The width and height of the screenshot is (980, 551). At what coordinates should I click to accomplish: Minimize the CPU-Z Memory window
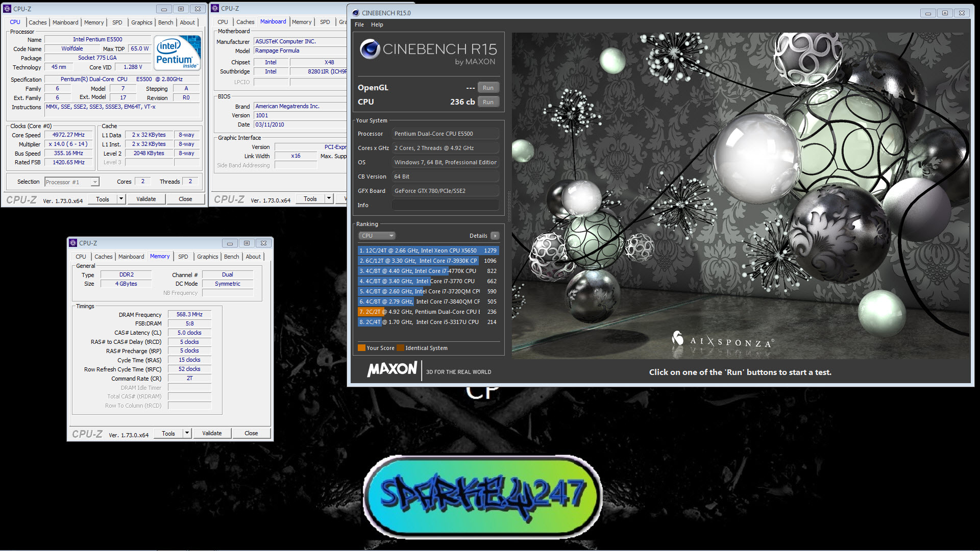click(230, 243)
